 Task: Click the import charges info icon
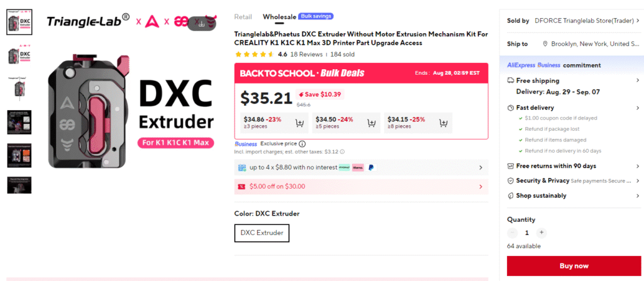coord(342,152)
